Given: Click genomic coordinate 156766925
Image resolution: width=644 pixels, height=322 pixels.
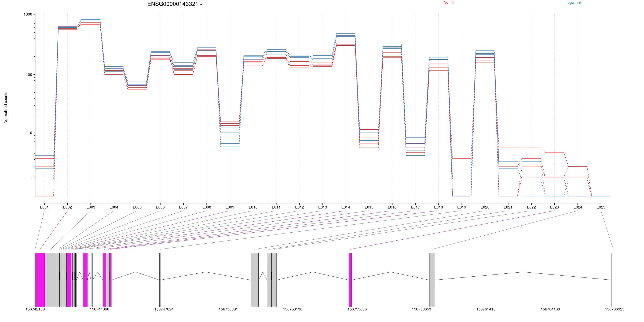Looking at the screenshot, I should point(615,309).
